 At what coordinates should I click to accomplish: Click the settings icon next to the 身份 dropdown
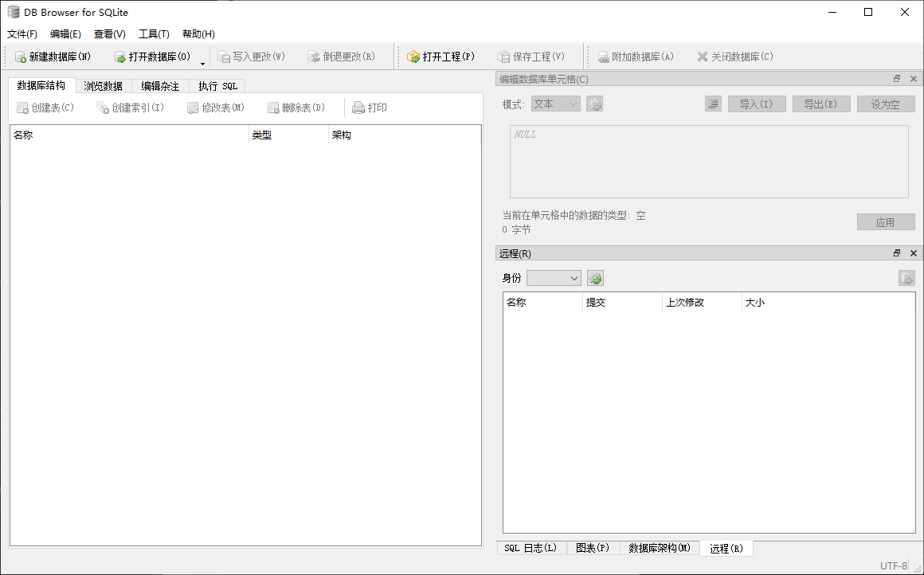(595, 278)
